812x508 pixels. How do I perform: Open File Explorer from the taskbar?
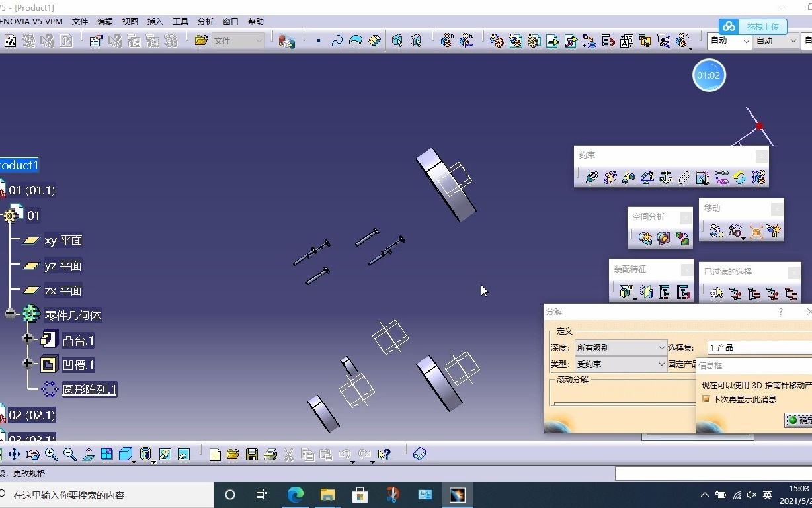(328, 495)
